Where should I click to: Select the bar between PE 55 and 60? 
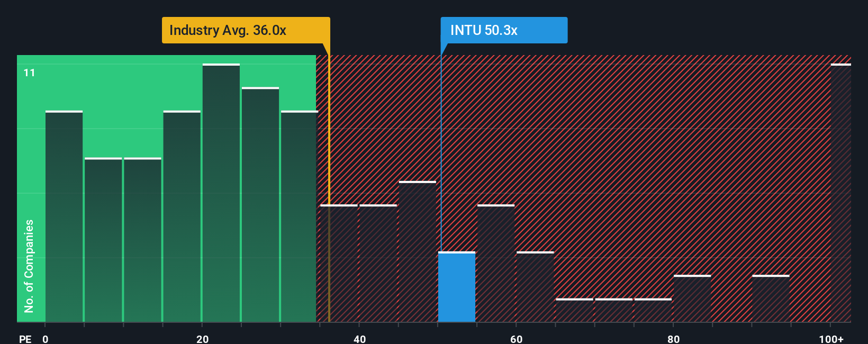click(496, 263)
